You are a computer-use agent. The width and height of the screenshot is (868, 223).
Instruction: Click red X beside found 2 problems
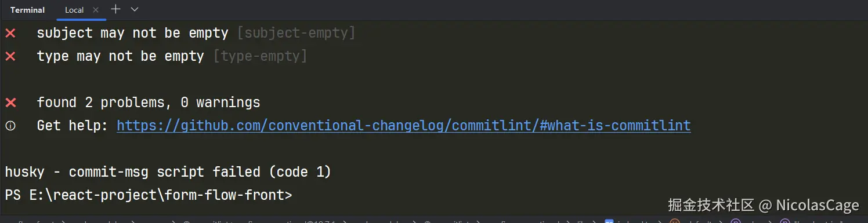10,103
